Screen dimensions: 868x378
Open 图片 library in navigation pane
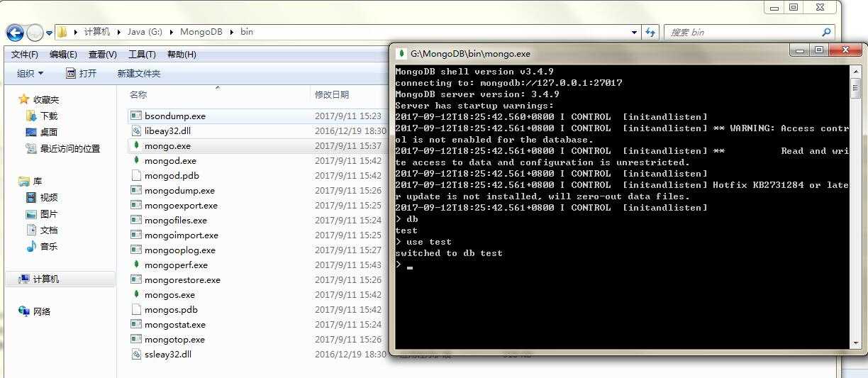click(49, 213)
